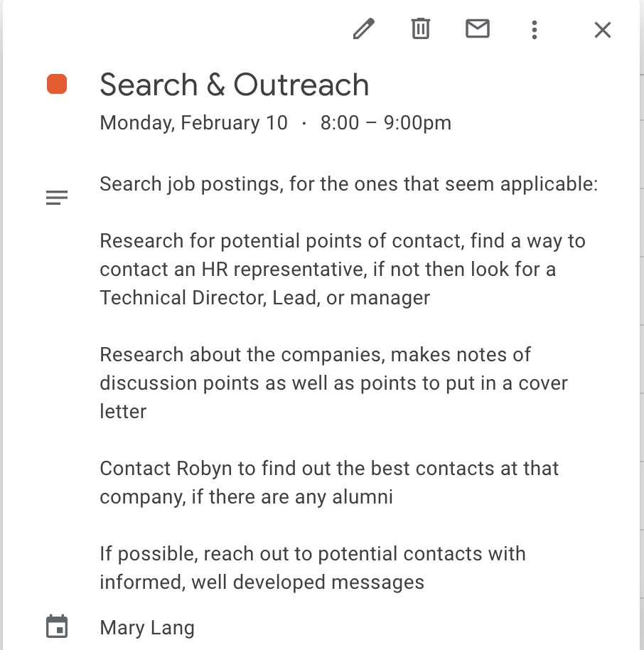Click the 'Technical Director, Lead, or manager' line

265,297
